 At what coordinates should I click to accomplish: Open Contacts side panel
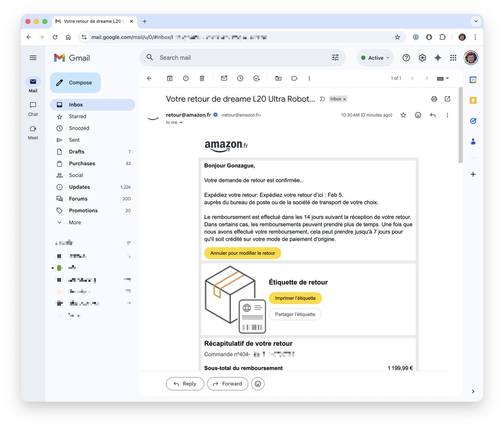pos(473,142)
